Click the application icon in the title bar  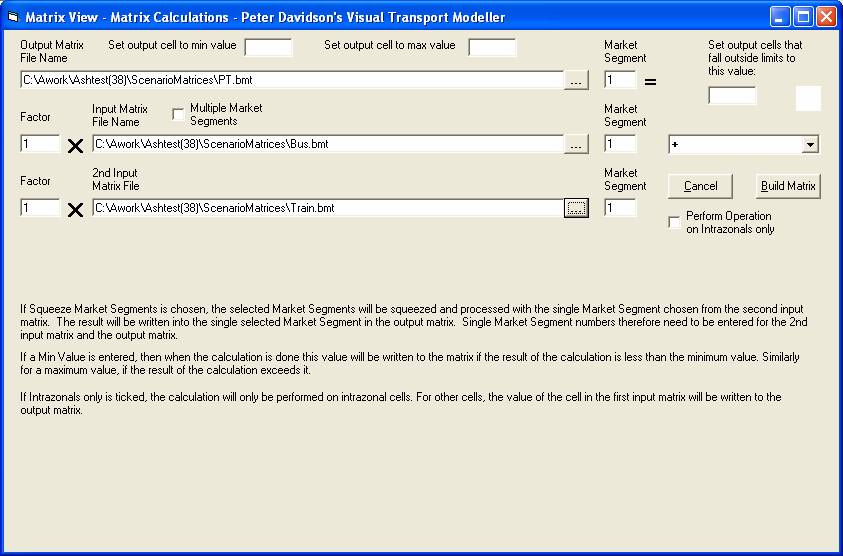click(13, 17)
